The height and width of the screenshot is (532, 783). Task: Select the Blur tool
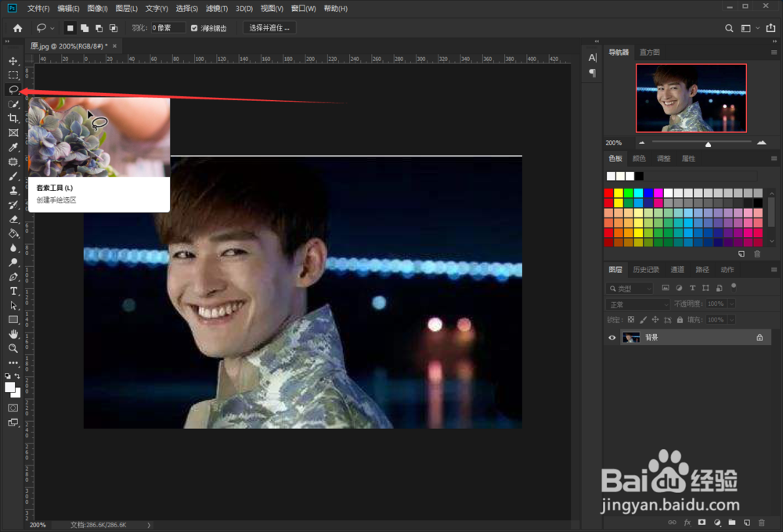click(13, 248)
